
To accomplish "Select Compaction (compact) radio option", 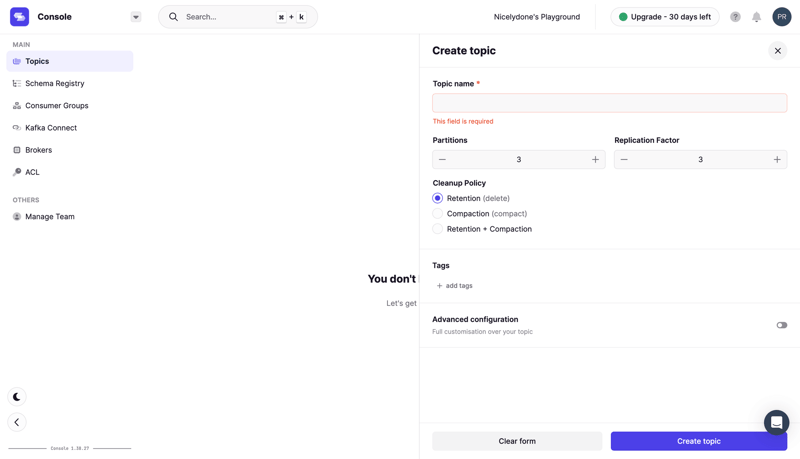I will (x=437, y=213).
